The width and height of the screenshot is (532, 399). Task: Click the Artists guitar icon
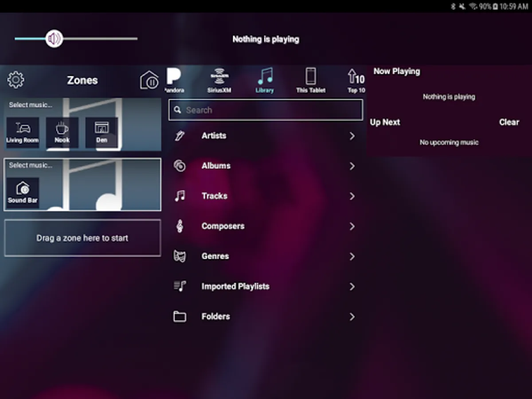point(180,136)
